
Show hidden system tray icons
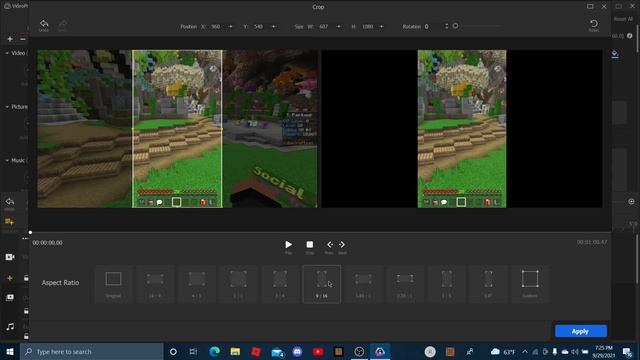[x=525, y=351]
